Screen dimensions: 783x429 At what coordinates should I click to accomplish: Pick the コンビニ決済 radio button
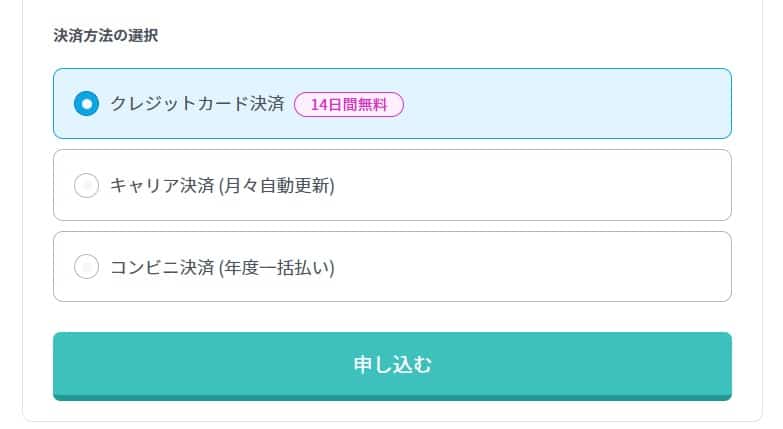pos(87,267)
